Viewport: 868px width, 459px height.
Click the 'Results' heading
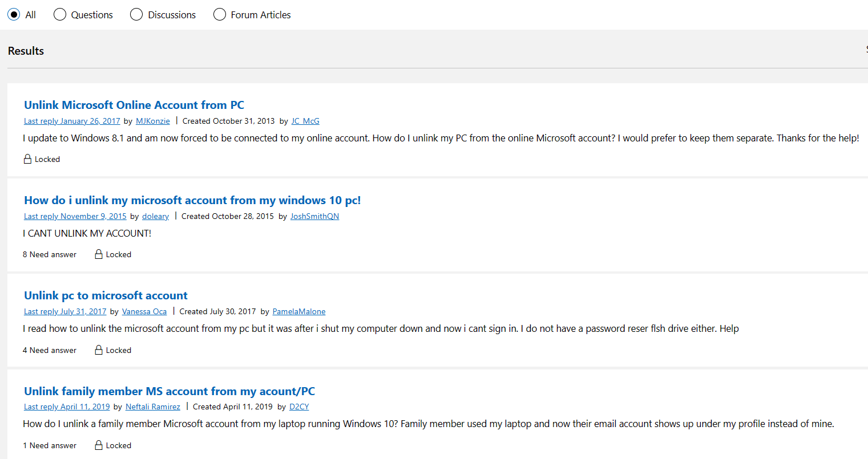26,51
